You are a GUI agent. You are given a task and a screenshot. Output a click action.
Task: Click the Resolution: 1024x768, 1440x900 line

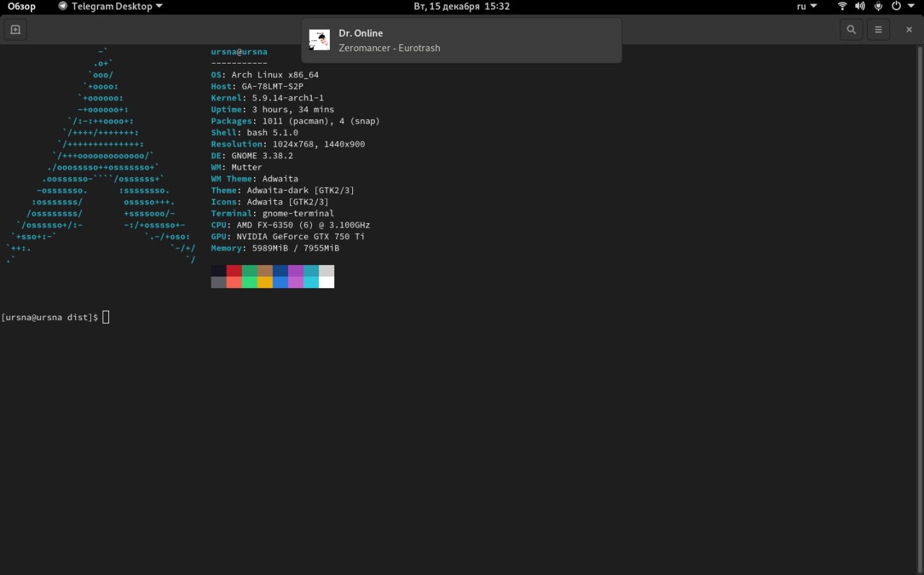288,144
